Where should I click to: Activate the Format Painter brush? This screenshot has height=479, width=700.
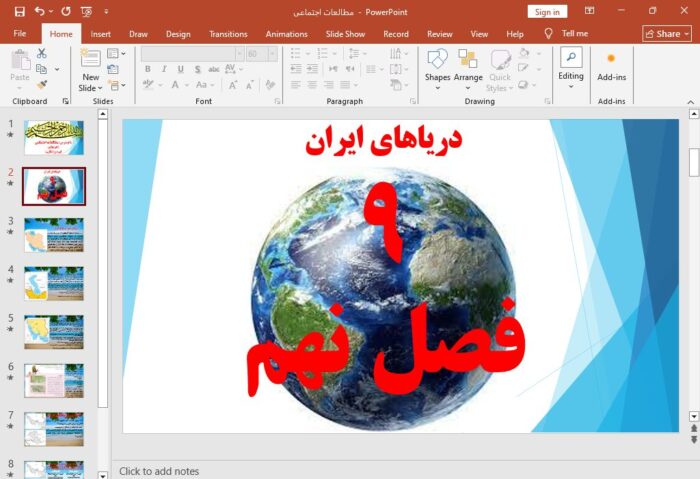pyautogui.click(x=42, y=84)
